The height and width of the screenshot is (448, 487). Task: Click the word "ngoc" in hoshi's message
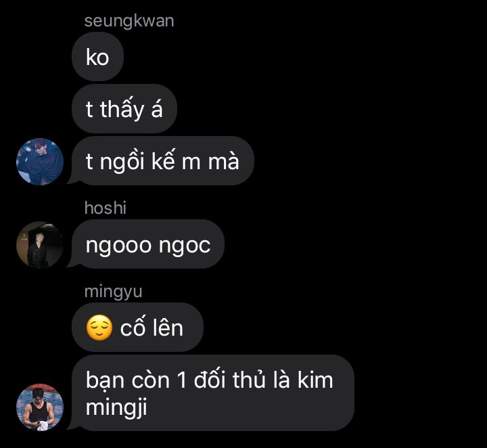pos(185,246)
